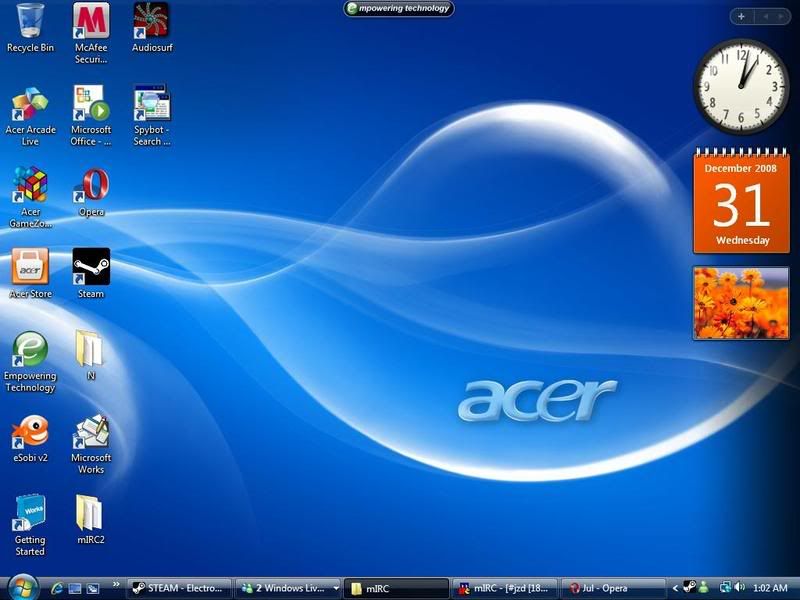
Task: Open the Recycle Bin
Action: pyautogui.click(x=30, y=22)
